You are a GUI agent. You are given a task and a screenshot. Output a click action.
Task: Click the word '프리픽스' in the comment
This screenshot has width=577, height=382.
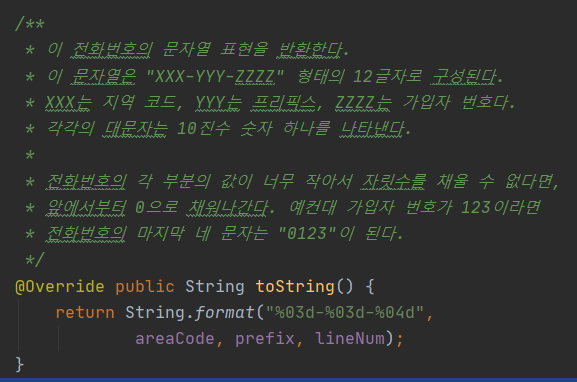[x=283, y=103]
